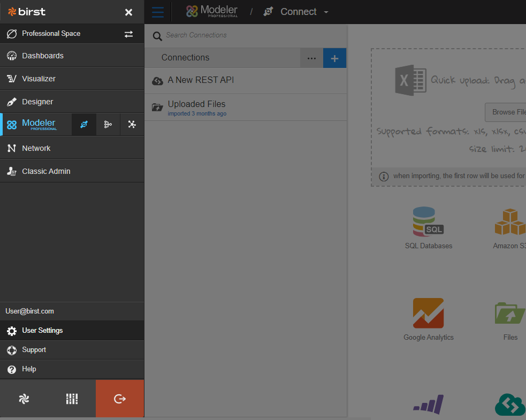This screenshot has width=526, height=420.
Task: Click the birst logo
Action: (27, 12)
